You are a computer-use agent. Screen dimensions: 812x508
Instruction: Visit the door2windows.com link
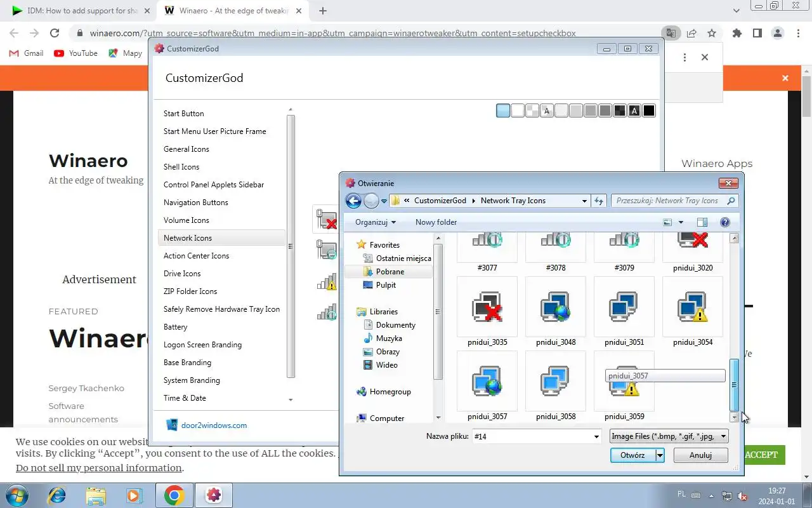click(x=214, y=425)
